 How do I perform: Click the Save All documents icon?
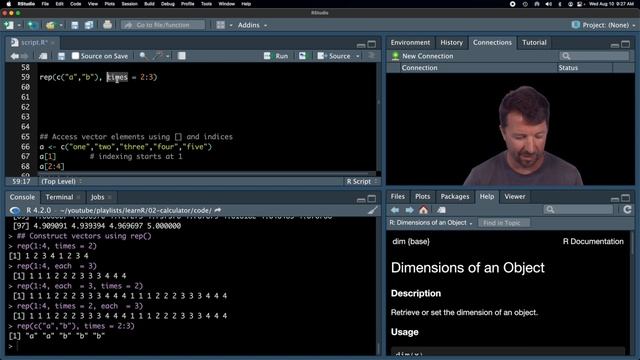point(89,25)
